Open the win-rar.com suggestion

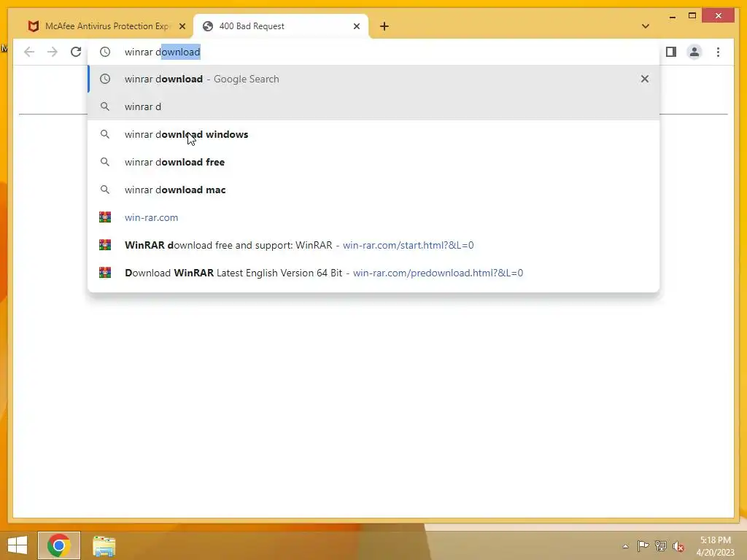373,217
